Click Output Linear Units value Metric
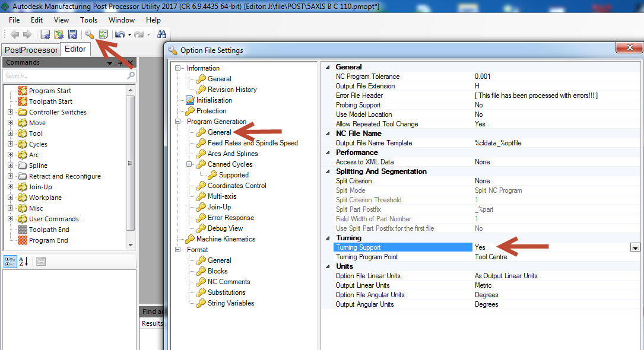644x350 pixels. [x=483, y=285]
